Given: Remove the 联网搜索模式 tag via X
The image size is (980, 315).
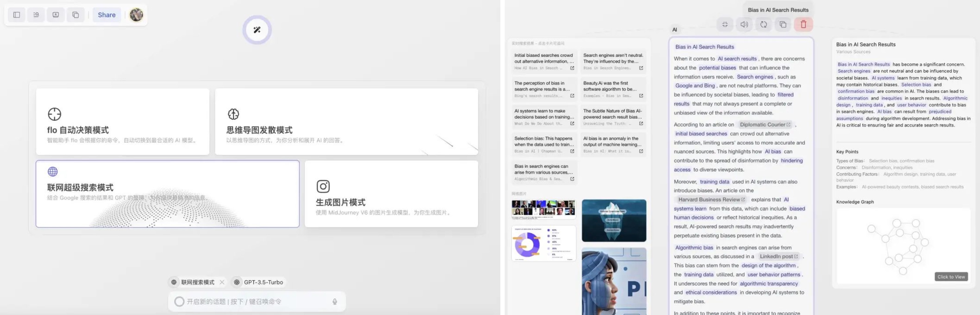Looking at the screenshot, I should pos(222,282).
